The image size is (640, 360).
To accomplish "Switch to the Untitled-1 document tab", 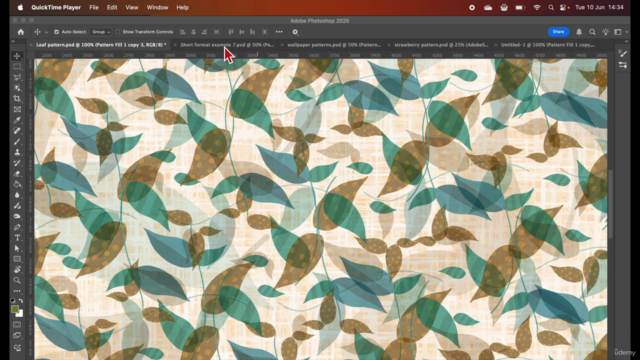I will point(548,45).
